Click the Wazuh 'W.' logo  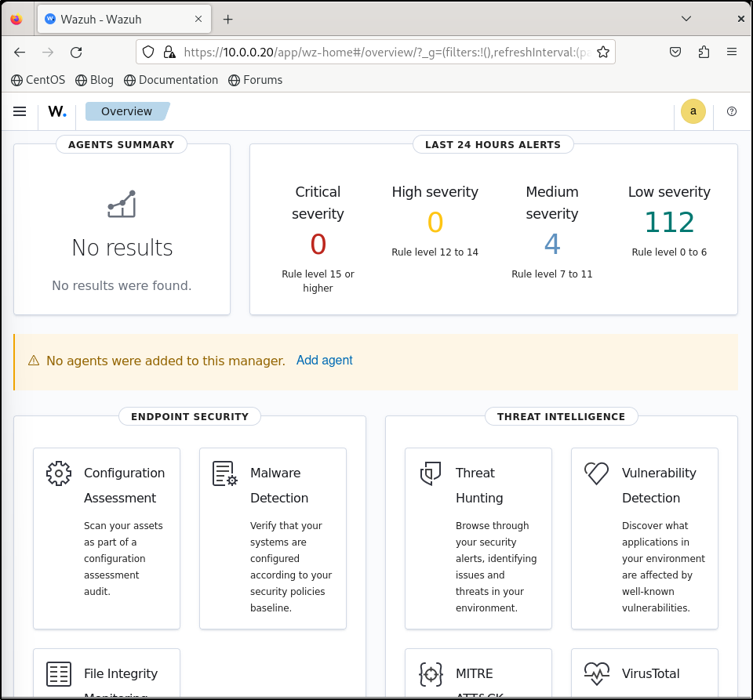[x=57, y=111]
